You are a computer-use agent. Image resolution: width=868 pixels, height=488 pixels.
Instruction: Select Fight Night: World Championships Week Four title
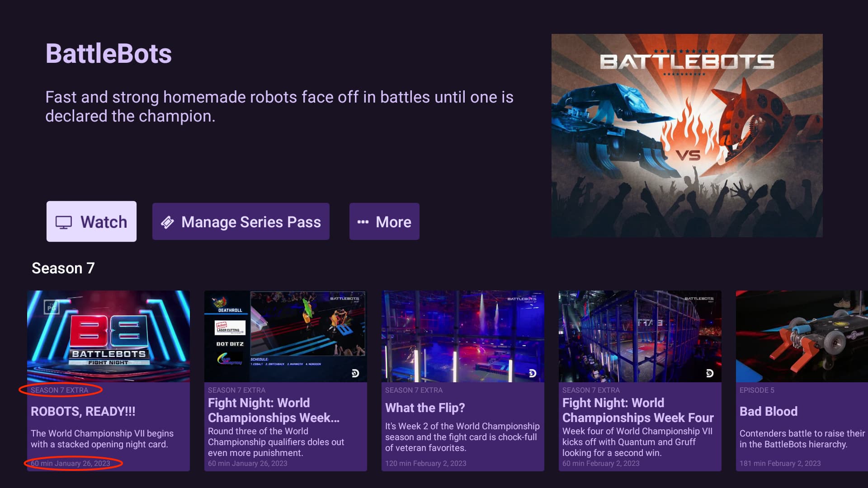[x=637, y=410]
